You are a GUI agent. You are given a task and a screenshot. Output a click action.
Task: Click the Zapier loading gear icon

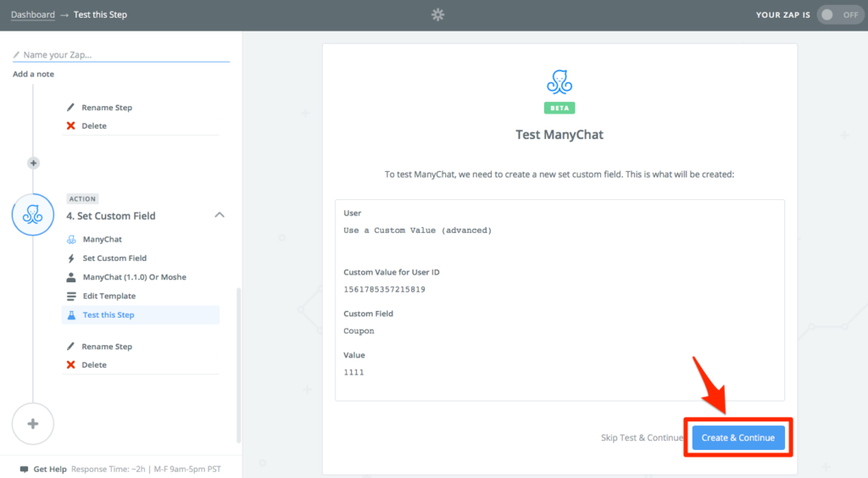[x=438, y=14]
